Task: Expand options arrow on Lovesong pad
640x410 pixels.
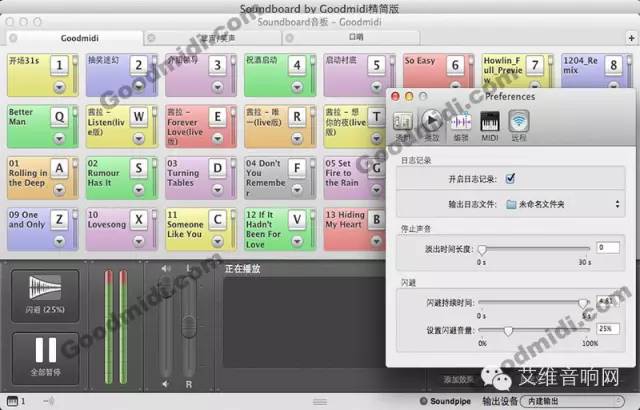Action: pyautogui.click(x=139, y=242)
